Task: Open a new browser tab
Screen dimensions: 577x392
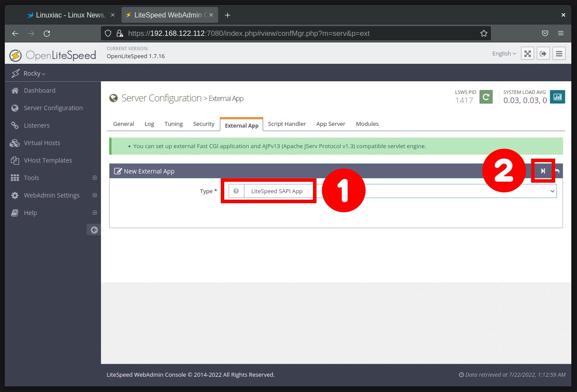Action: pyautogui.click(x=227, y=15)
